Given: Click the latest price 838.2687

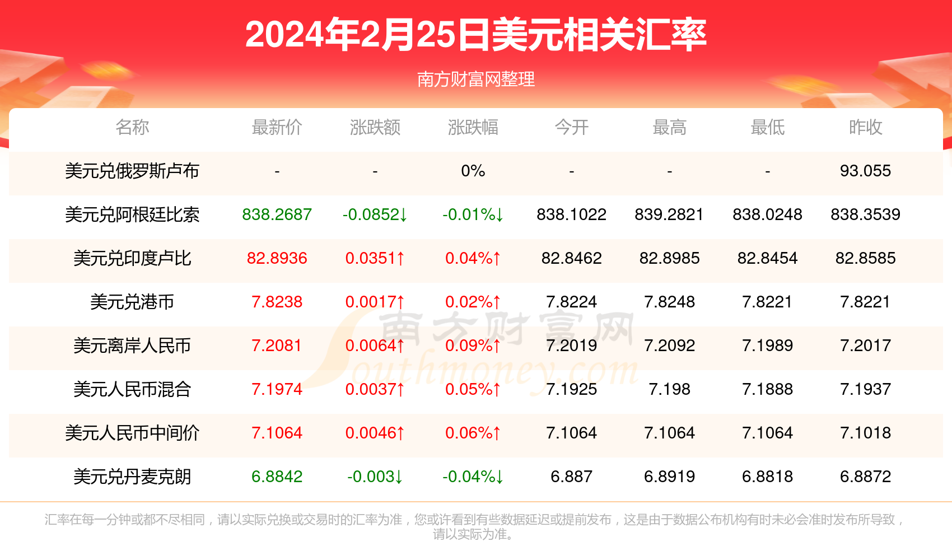Looking at the screenshot, I should [x=277, y=215].
